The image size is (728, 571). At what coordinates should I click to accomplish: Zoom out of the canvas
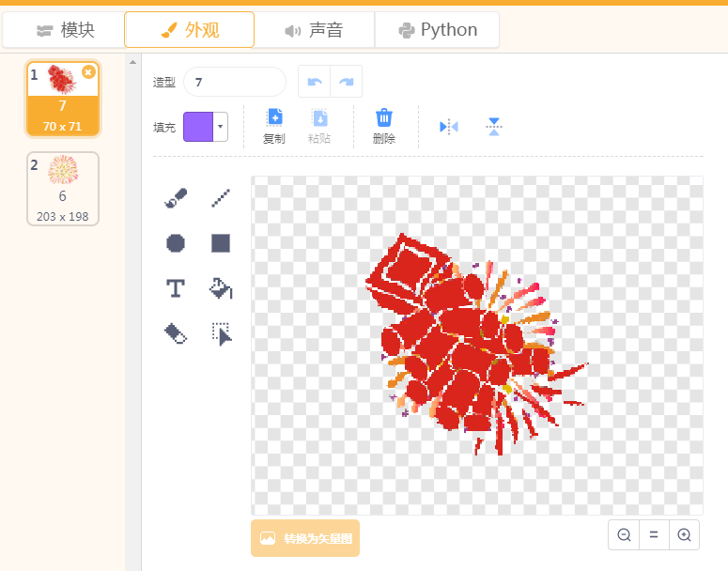[624, 534]
